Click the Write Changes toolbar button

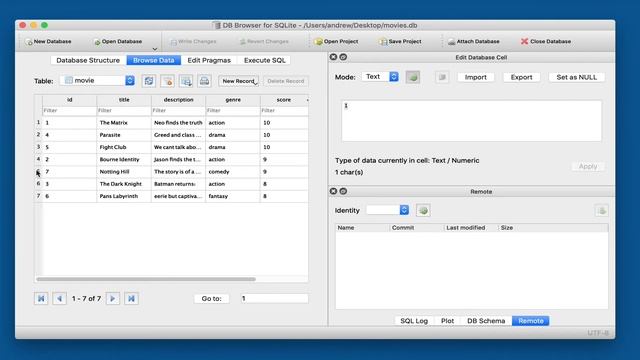click(193, 42)
